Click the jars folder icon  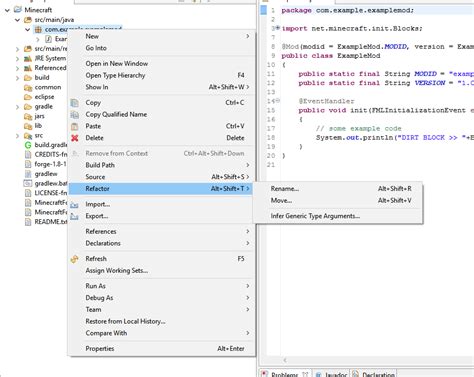coord(28,116)
